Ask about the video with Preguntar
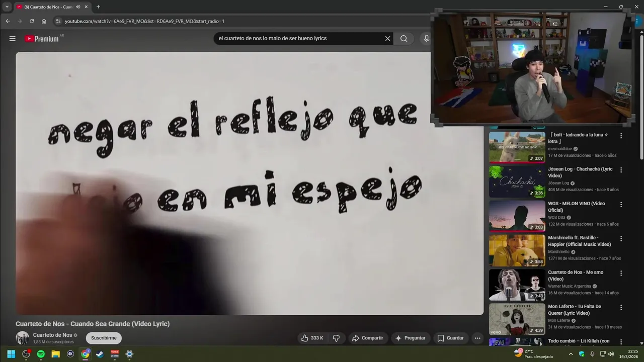 (410, 338)
